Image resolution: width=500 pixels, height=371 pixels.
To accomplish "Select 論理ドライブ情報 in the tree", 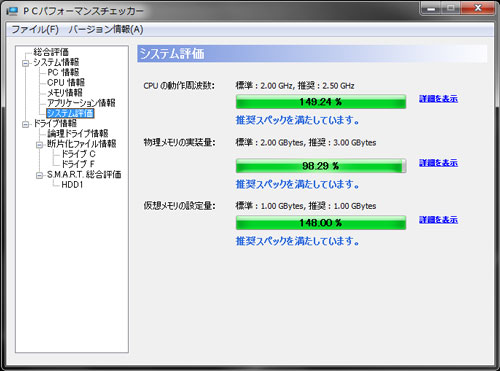I will click(x=78, y=133).
